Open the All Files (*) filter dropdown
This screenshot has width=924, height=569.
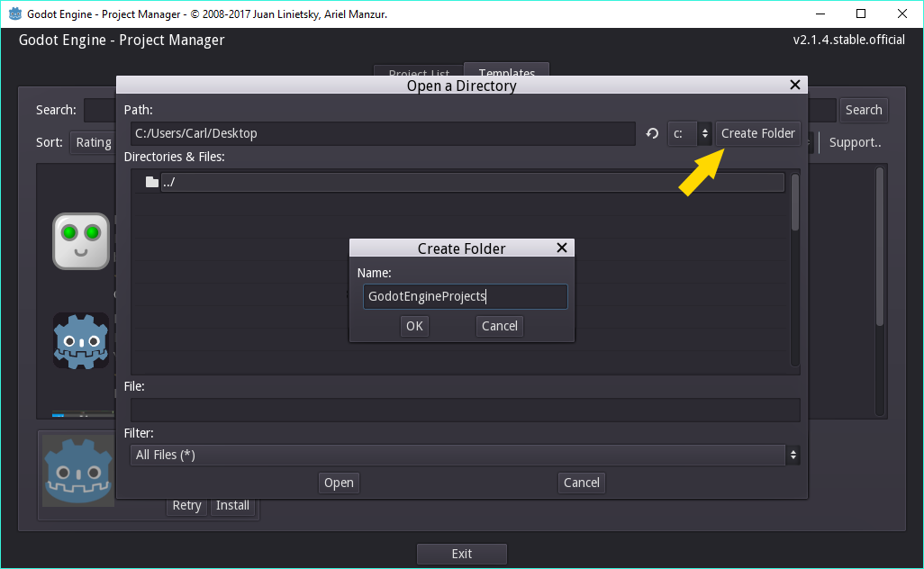(x=465, y=455)
